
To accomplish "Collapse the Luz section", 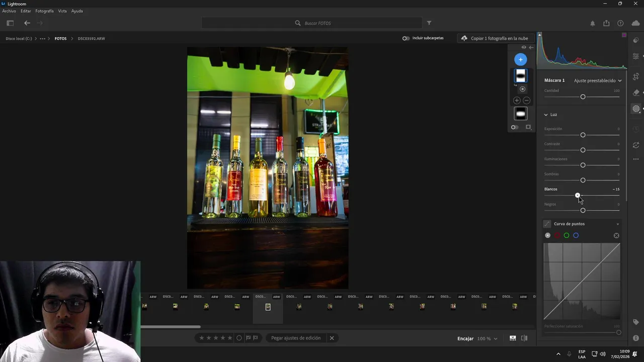I will coord(546,115).
